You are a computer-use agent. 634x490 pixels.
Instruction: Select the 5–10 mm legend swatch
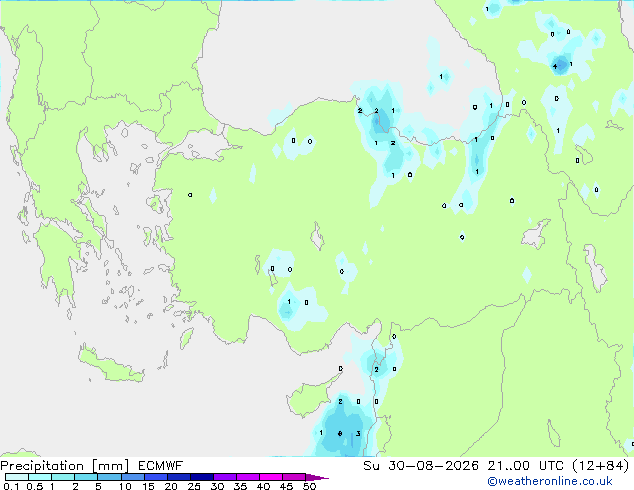pos(109,477)
